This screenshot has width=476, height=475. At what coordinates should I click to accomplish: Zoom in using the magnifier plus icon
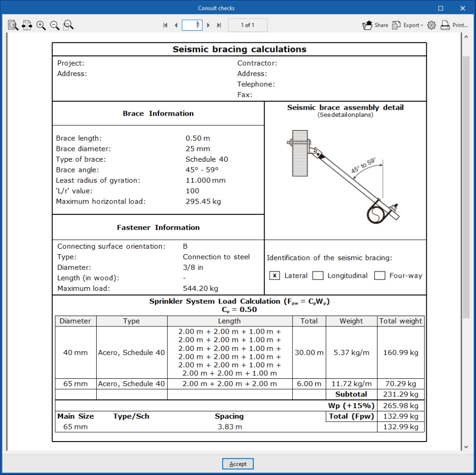[x=41, y=25]
